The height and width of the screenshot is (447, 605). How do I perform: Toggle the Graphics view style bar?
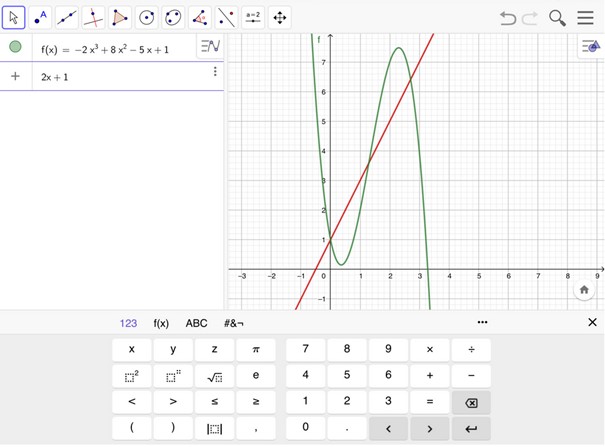[590, 46]
